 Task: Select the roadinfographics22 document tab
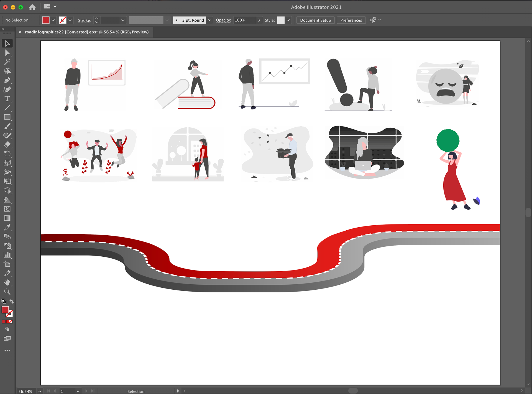87,32
